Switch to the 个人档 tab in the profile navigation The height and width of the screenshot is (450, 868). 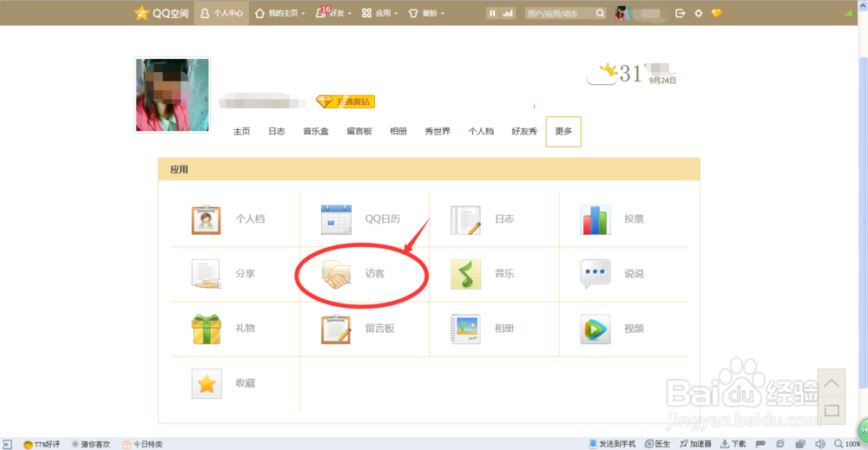[481, 132]
